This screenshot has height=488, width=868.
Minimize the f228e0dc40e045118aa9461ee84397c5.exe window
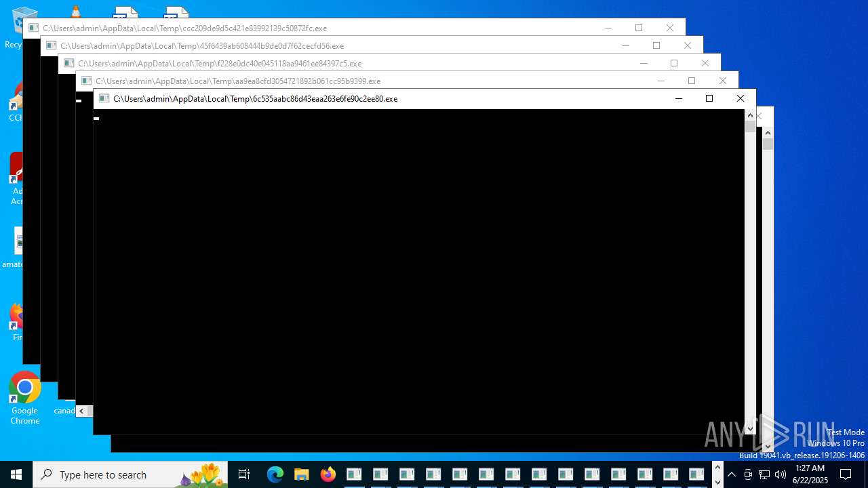pos(643,63)
